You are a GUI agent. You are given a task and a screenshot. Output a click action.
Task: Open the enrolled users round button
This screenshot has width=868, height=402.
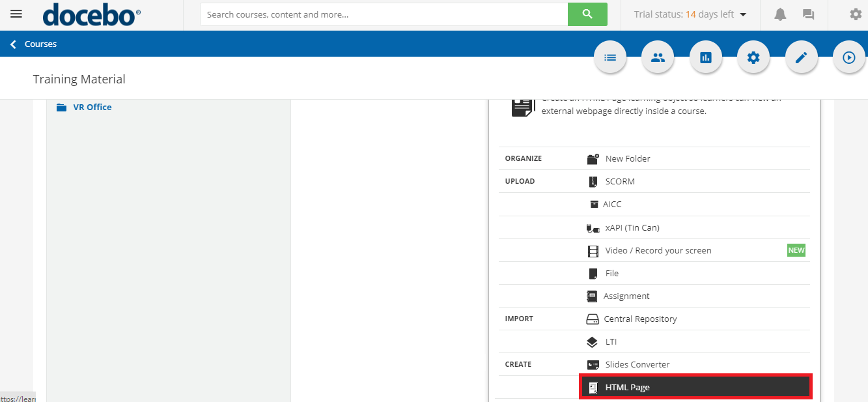pyautogui.click(x=658, y=57)
